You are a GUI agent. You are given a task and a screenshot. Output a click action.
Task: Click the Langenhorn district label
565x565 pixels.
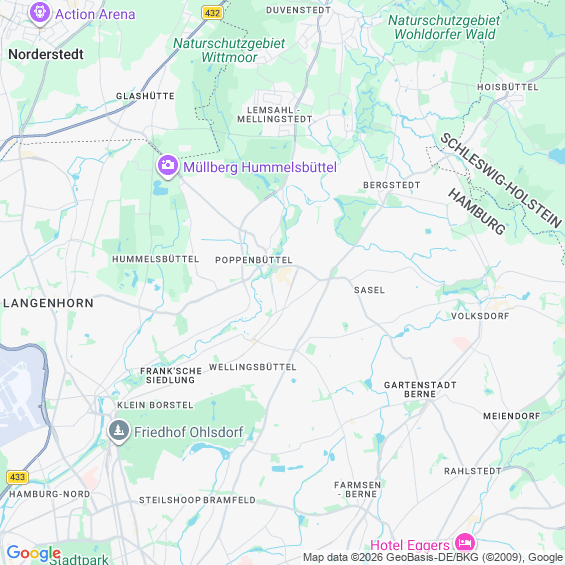pyautogui.click(x=48, y=303)
